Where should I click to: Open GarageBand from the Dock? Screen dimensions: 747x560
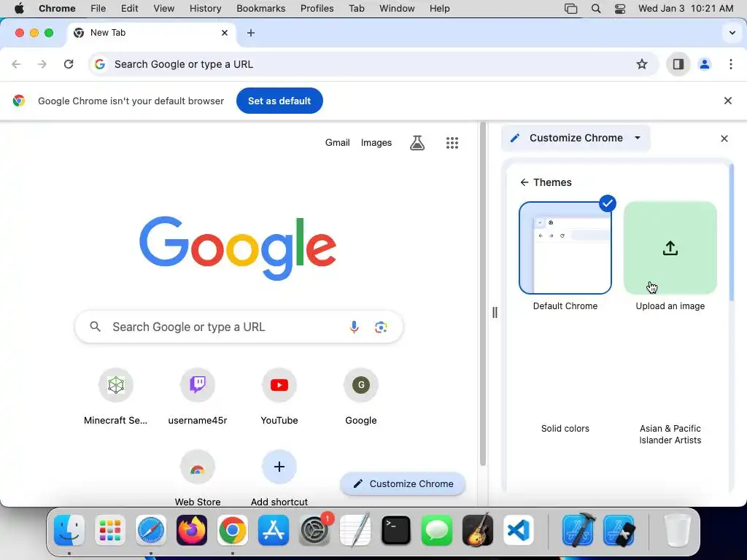[x=478, y=530]
